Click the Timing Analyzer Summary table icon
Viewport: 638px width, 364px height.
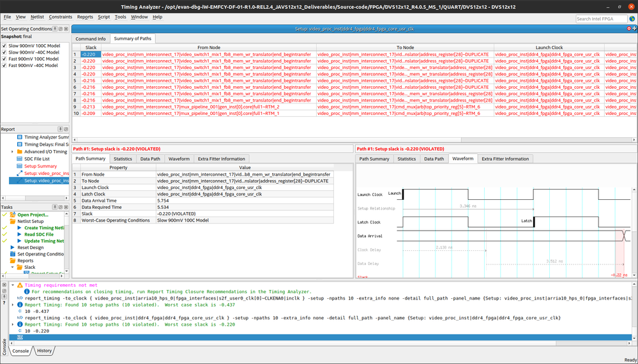(20, 137)
